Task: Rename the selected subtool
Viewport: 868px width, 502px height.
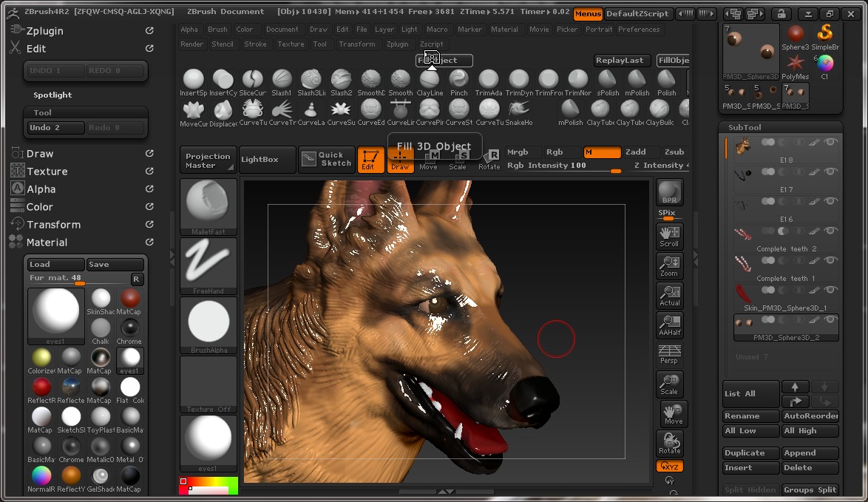Action: (x=750, y=415)
